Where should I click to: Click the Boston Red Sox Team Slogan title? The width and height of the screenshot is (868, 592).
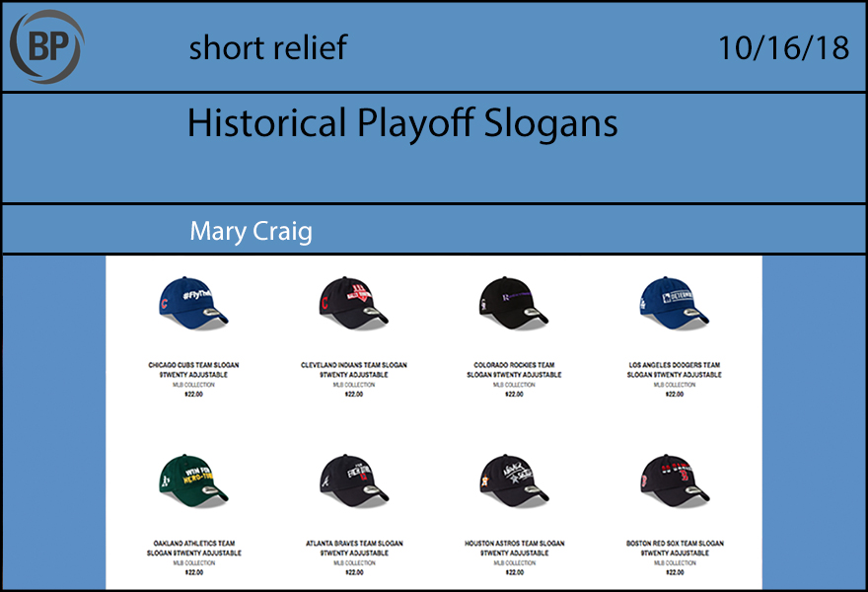[x=674, y=548]
